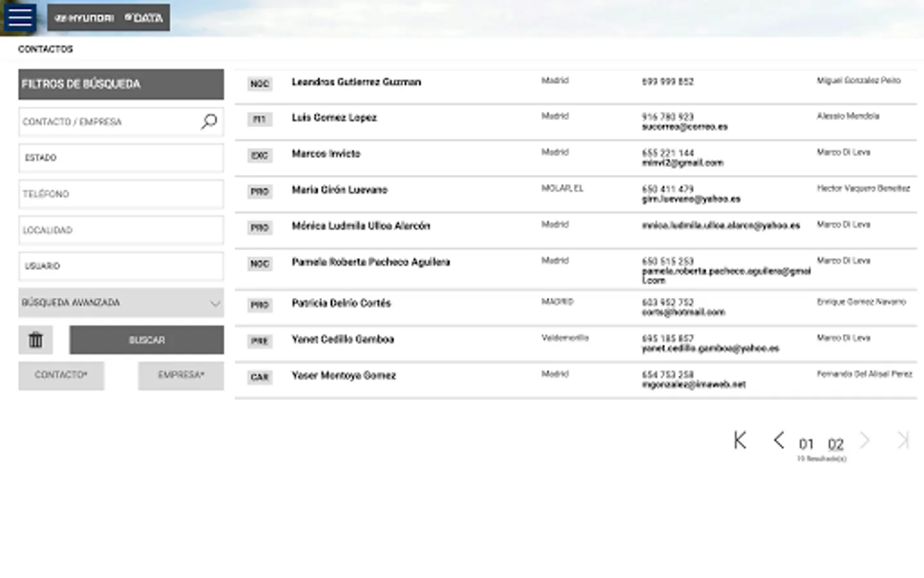Click PRO badge for Maria Girón Luevano
Image resolution: width=924 pixels, height=578 pixels.
tap(260, 191)
